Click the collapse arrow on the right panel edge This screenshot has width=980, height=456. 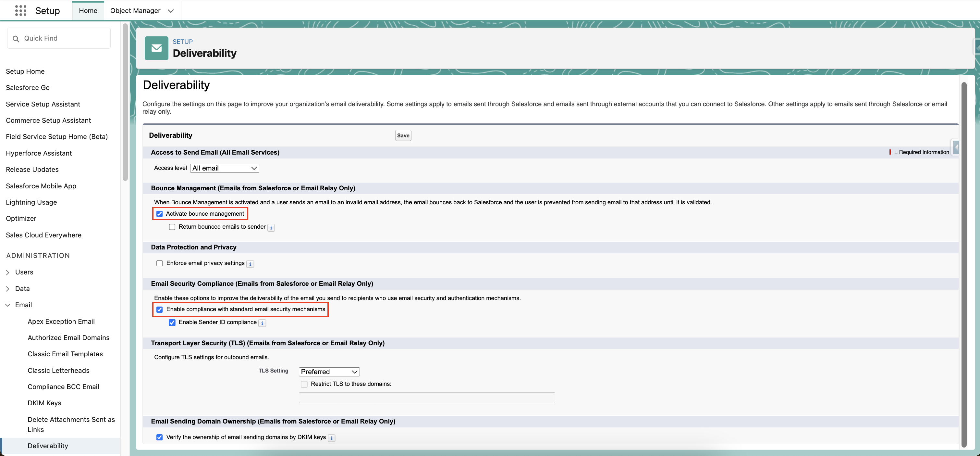(956, 147)
